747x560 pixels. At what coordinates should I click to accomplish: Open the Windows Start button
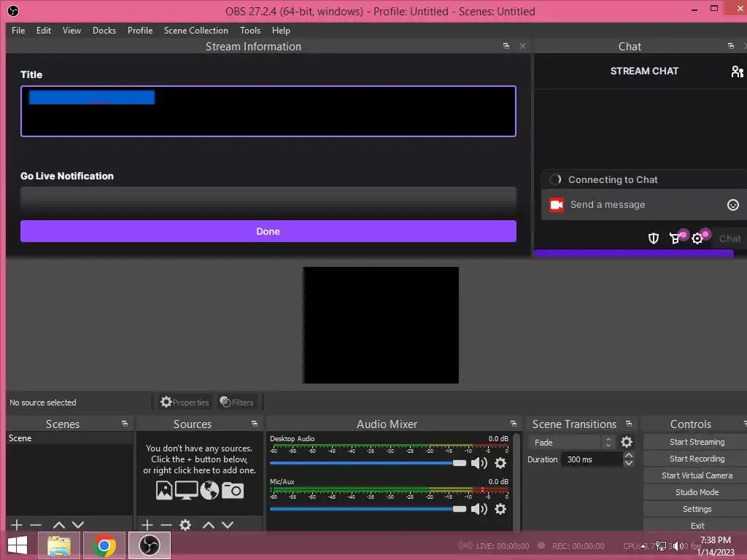click(x=18, y=545)
